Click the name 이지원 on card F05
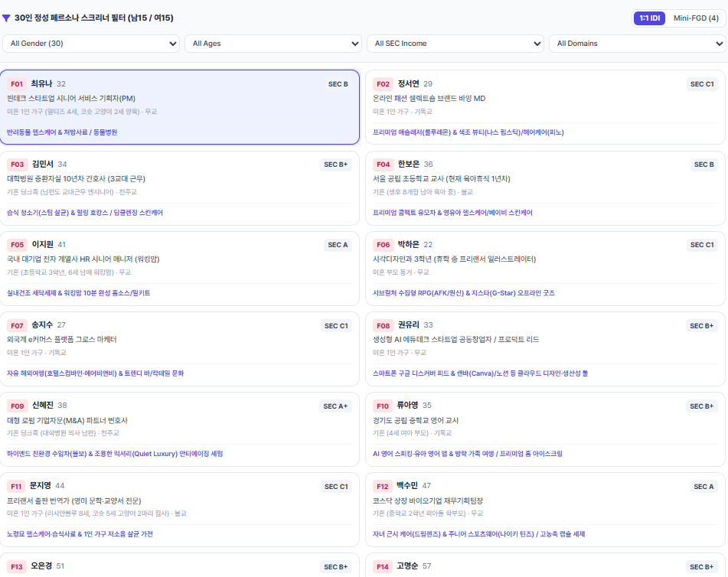 click(x=43, y=244)
